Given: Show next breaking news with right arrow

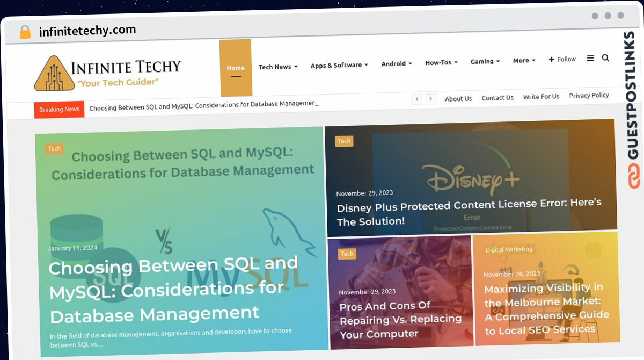Looking at the screenshot, I should point(430,99).
